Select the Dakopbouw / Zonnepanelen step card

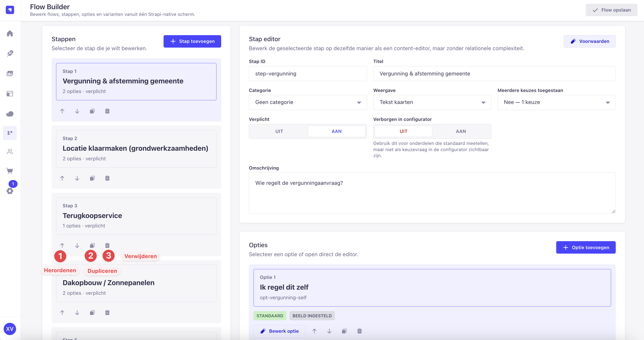136,283
